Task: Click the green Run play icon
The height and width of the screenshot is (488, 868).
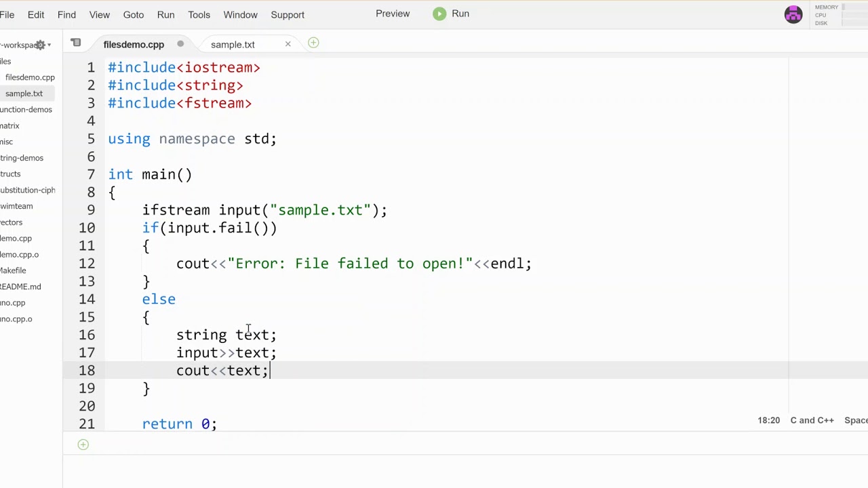Action: point(439,14)
